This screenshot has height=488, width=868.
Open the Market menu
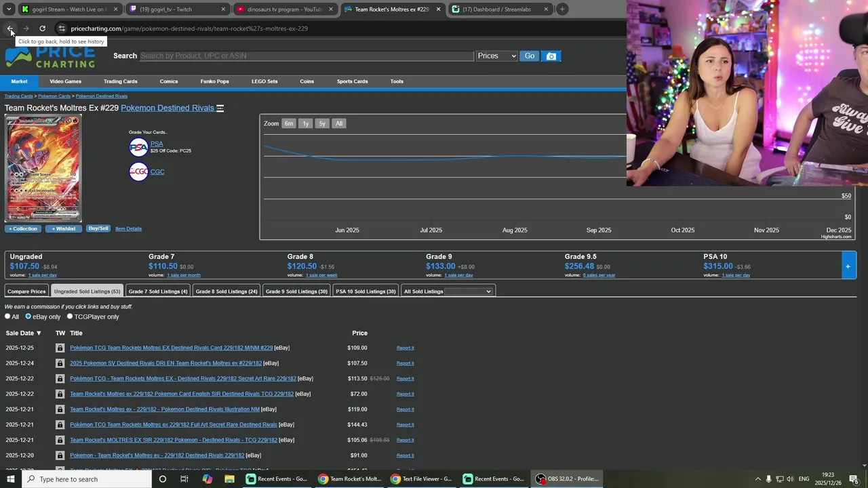[19, 81]
